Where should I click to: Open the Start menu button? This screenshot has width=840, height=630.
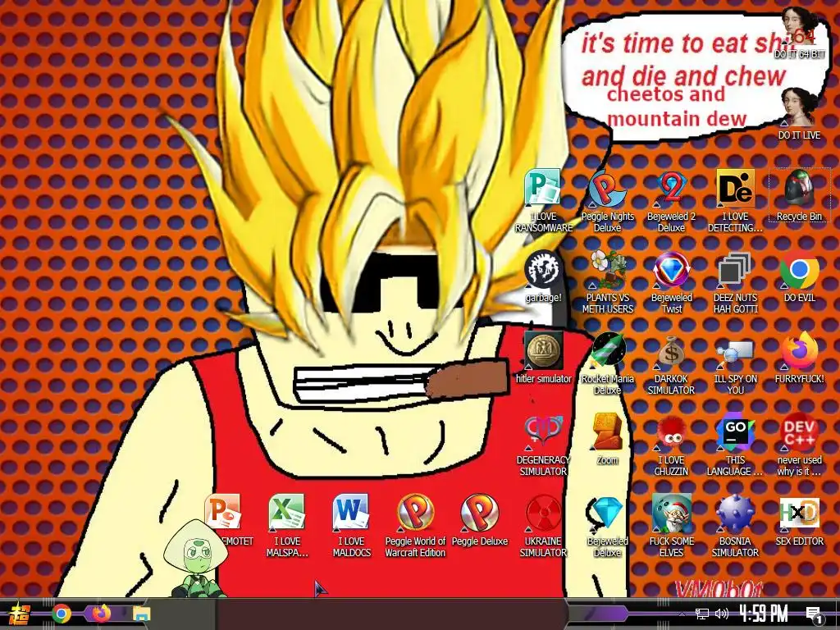(19, 614)
